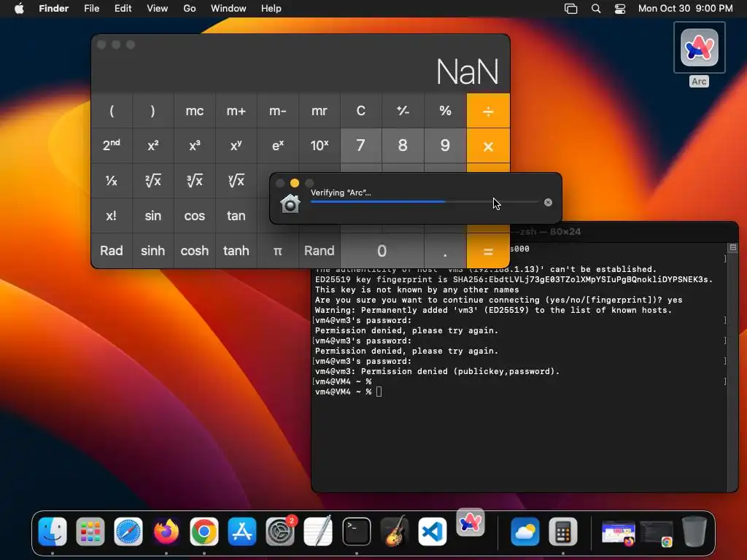Image resolution: width=747 pixels, height=560 pixels.
Task: Cancel the Verifying Arc progress
Action: pos(548,203)
